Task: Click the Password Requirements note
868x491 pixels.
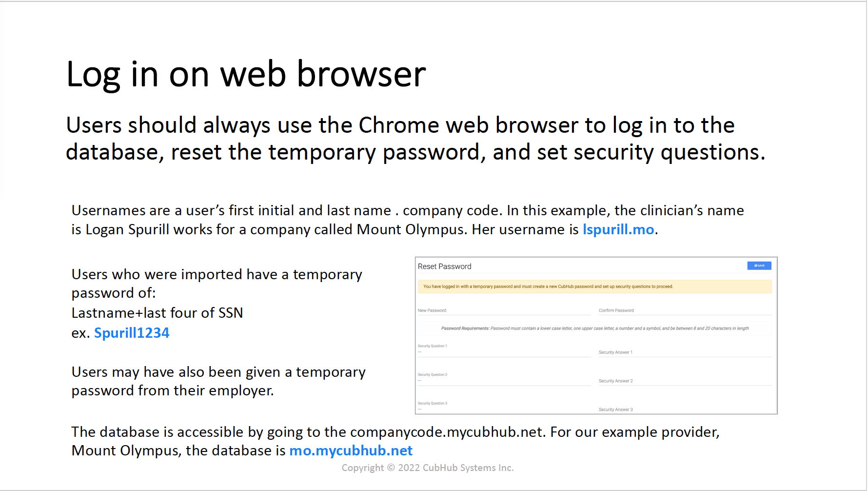Action: click(x=594, y=328)
